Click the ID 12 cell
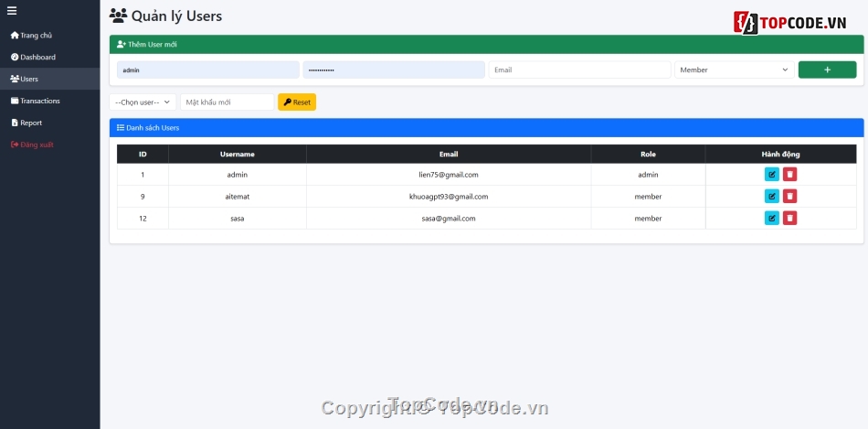Viewport: 868px width, 429px height. pyautogui.click(x=143, y=219)
